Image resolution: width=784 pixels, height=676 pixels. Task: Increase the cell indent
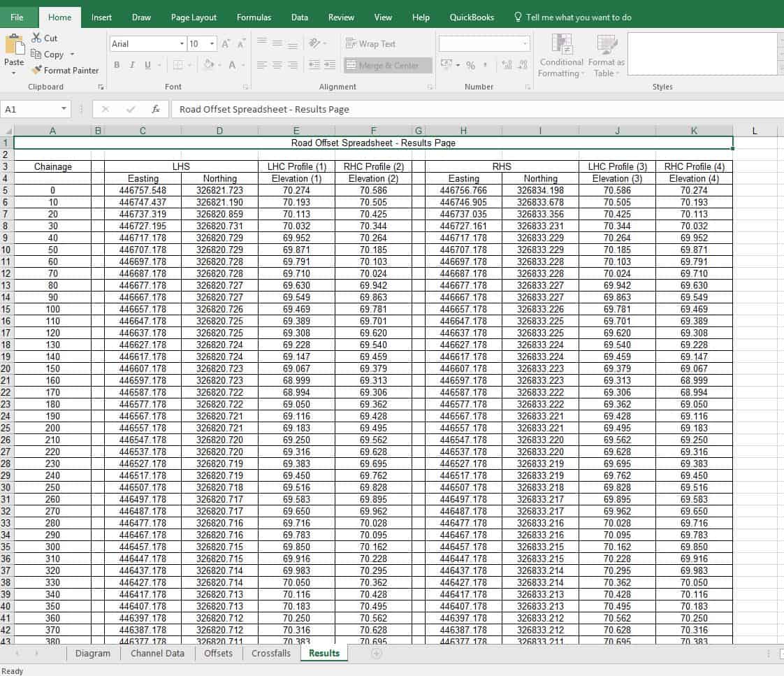coord(330,65)
